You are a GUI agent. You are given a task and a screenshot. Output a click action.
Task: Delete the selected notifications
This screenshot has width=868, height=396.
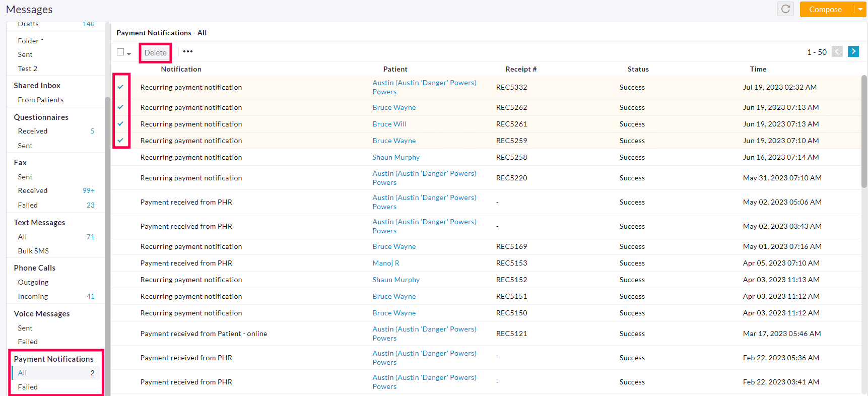pyautogui.click(x=155, y=52)
